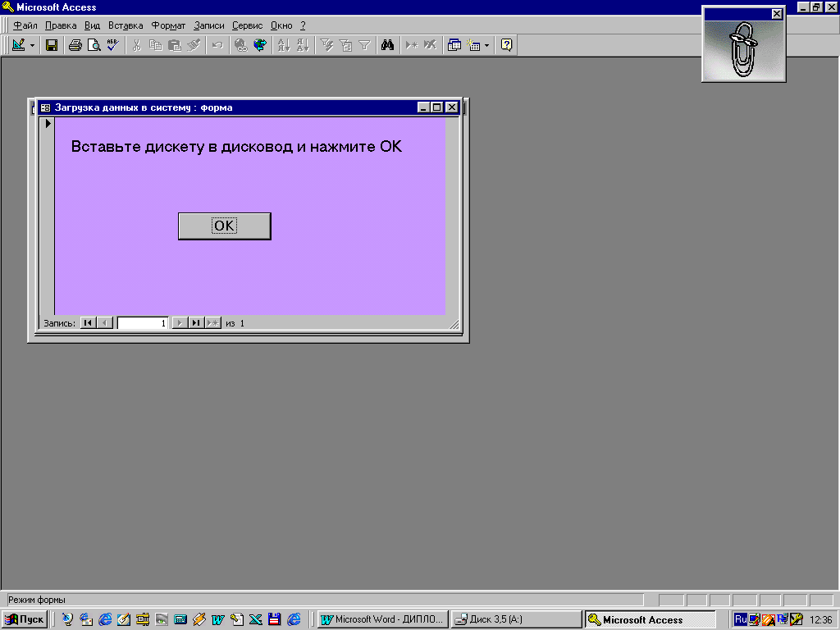Click the Copy icon
Screen dimensions: 840x630
(155, 45)
